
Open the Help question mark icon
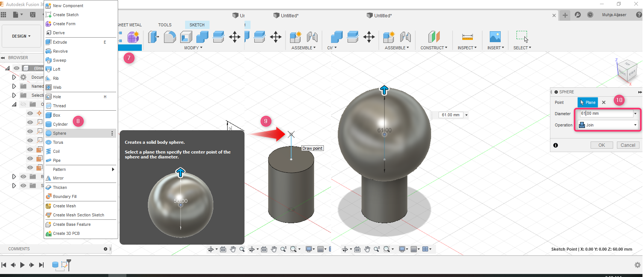coord(639,15)
